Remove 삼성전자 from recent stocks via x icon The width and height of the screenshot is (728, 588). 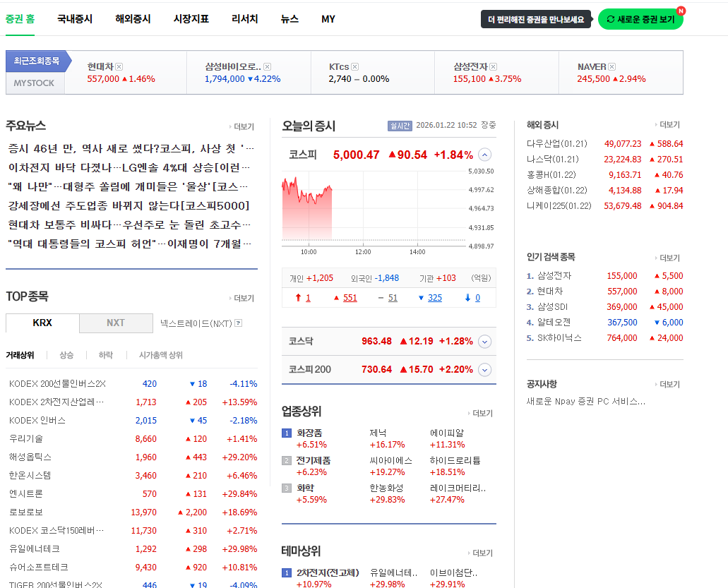494,67
